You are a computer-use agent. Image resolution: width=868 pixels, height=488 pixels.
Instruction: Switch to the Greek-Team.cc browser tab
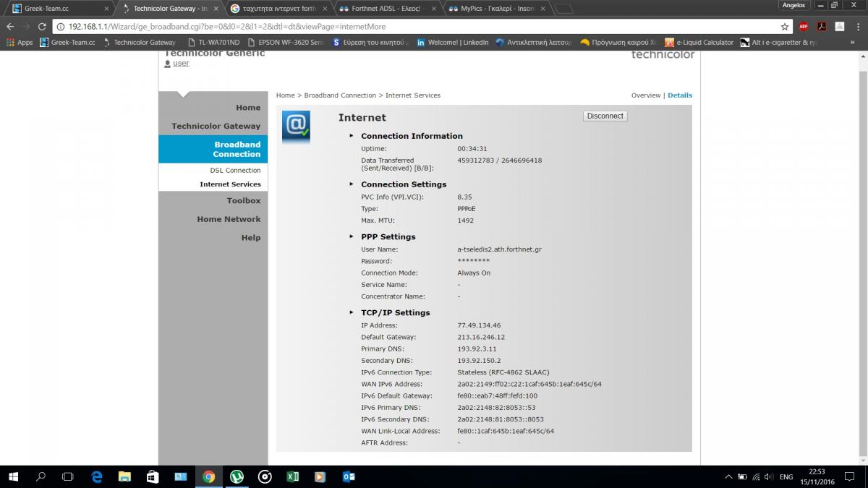tap(61, 9)
